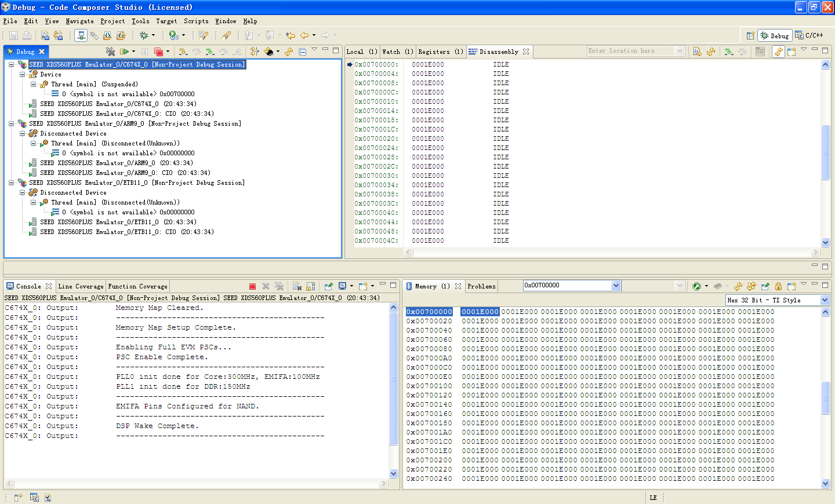Viewport: 835px width, 504px height.
Task: Collapse the ETB11_0 debug session tree node
Action: [x=11, y=182]
